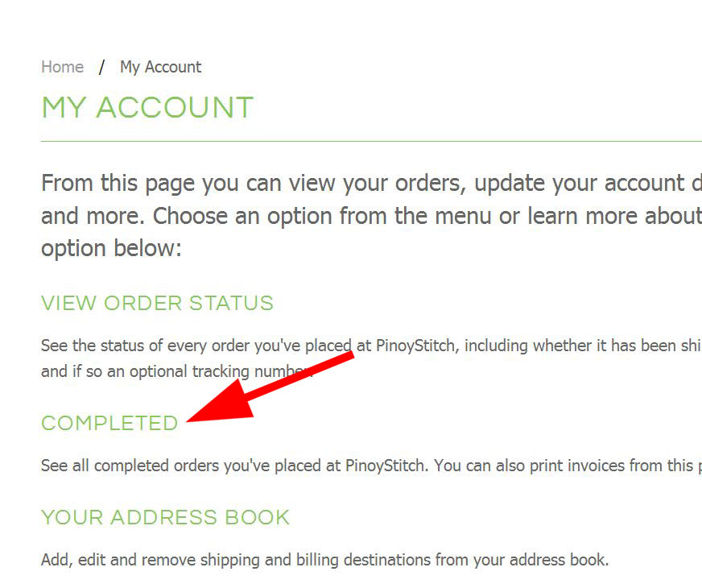Go to Your Address Book

165,517
